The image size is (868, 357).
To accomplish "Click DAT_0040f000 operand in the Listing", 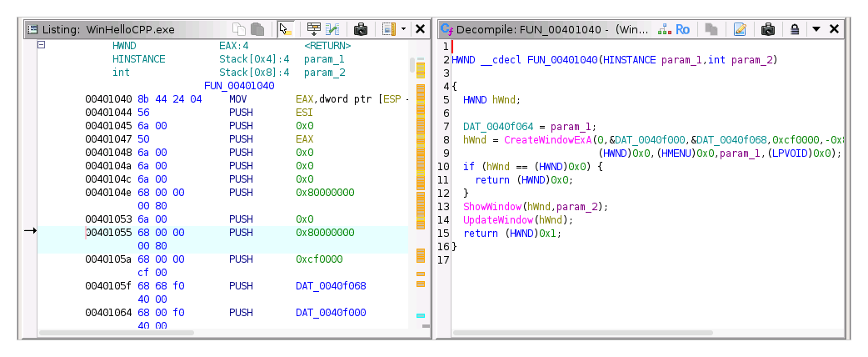I will click(331, 312).
